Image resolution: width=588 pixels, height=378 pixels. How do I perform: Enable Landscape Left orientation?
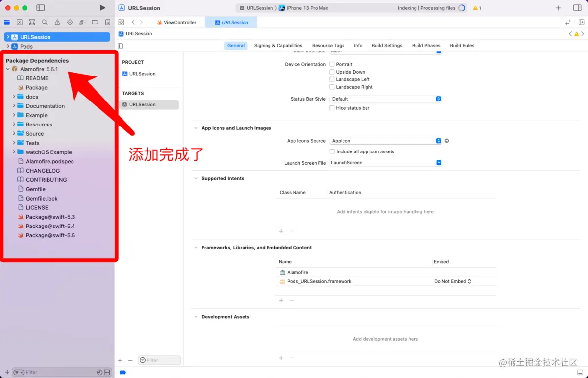click(332, 79)
